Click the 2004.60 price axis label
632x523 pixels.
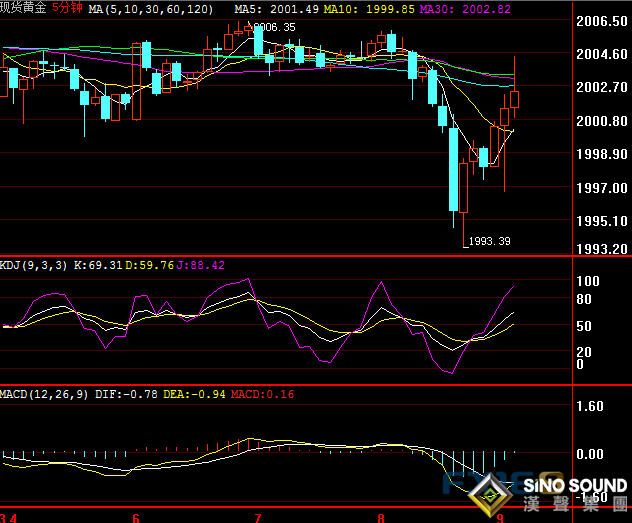coord(602,54)
